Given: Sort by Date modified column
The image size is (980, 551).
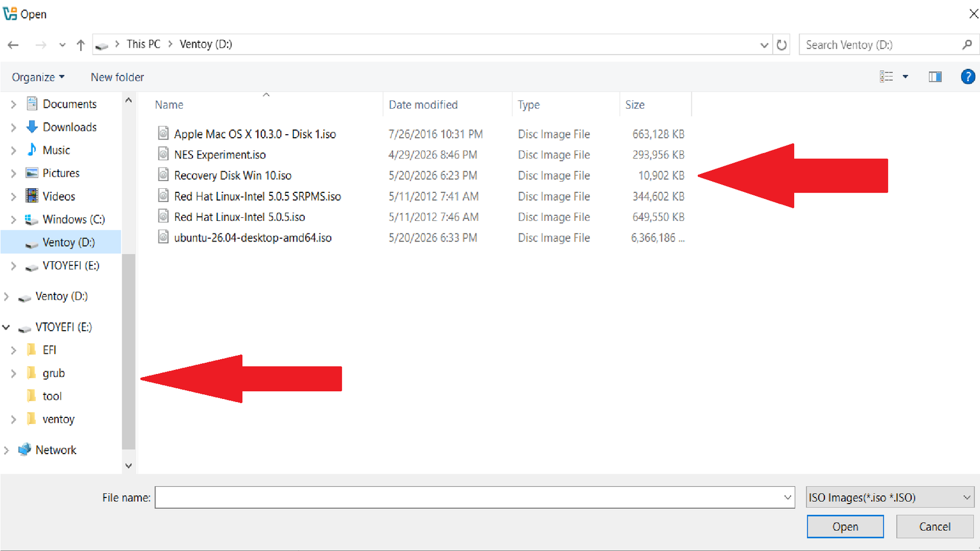Looking at the screenshot, I should [423, 104].
